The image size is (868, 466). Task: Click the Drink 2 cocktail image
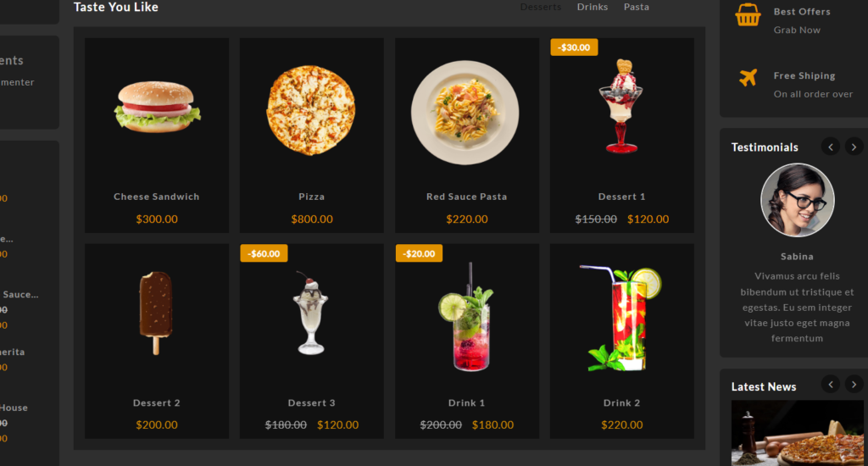pyautogui.click(x=621, y=319)
